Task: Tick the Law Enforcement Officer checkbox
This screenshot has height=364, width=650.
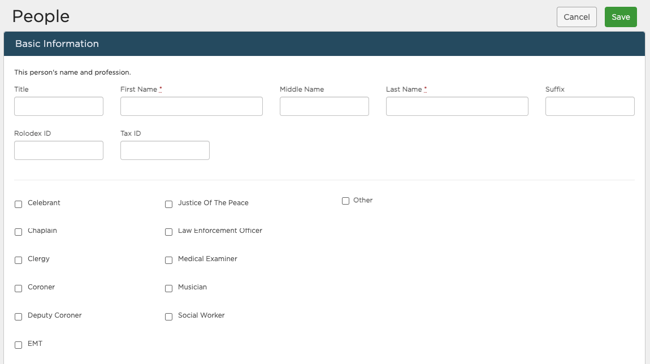Action: [x=169, y=232]
